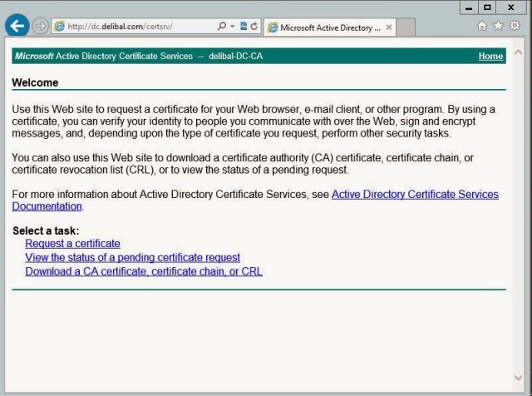This screenshot has height=396, width=532.
Task: View the status of a pending certificate request
Action: point(132,257)
